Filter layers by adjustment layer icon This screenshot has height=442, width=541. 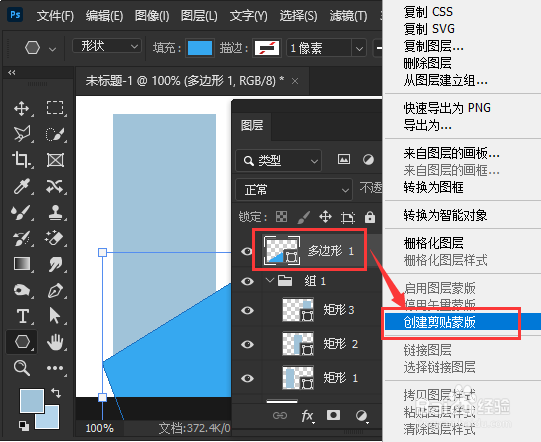click(x=368, y=159)
